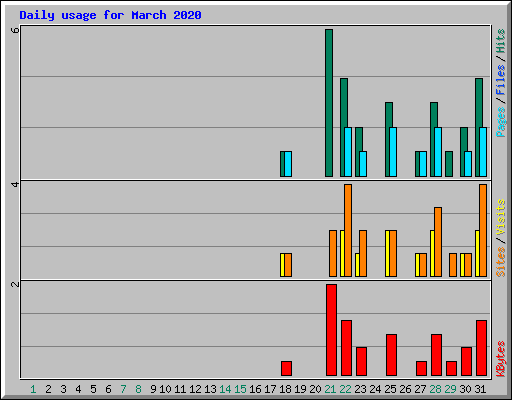Click day label '5' on the x-axis
This screenshot has height=400, width=512.
pyautogui.click(x=93, y=389)
